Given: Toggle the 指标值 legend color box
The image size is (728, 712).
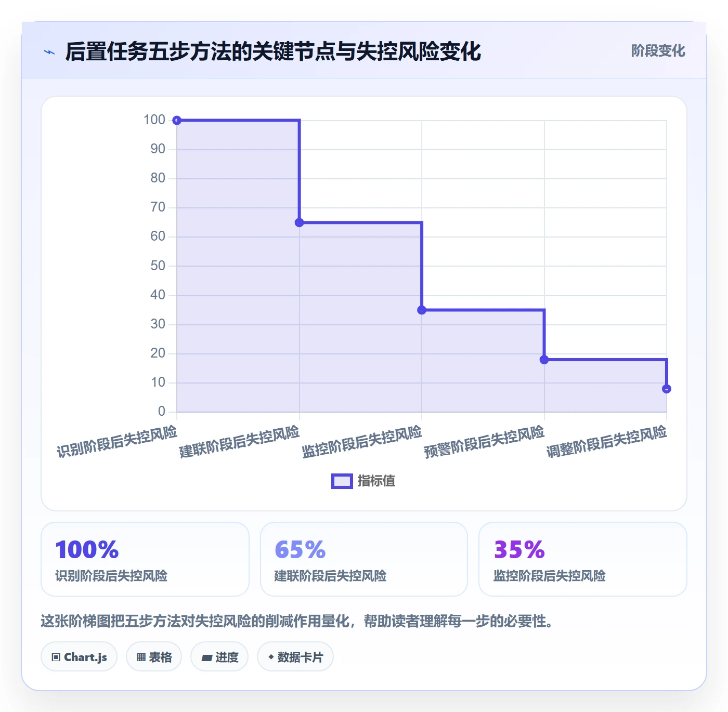Looking at the screenshot, I should tap(342, 481).
